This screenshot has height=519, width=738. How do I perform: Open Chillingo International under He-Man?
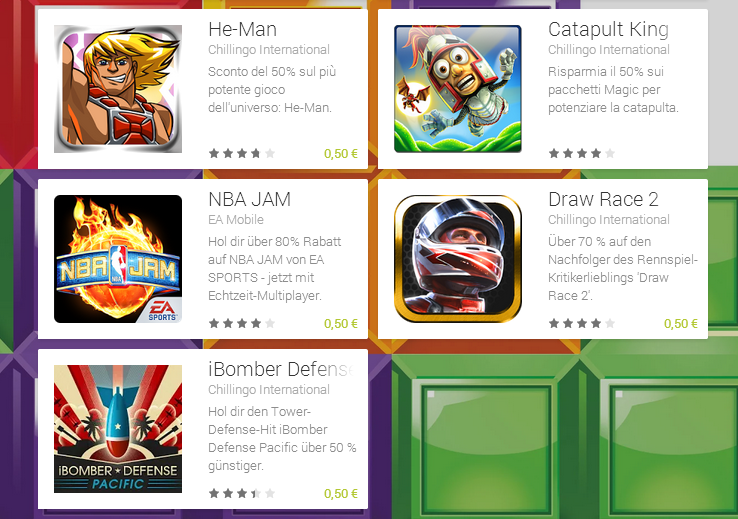tap(269, 50)
